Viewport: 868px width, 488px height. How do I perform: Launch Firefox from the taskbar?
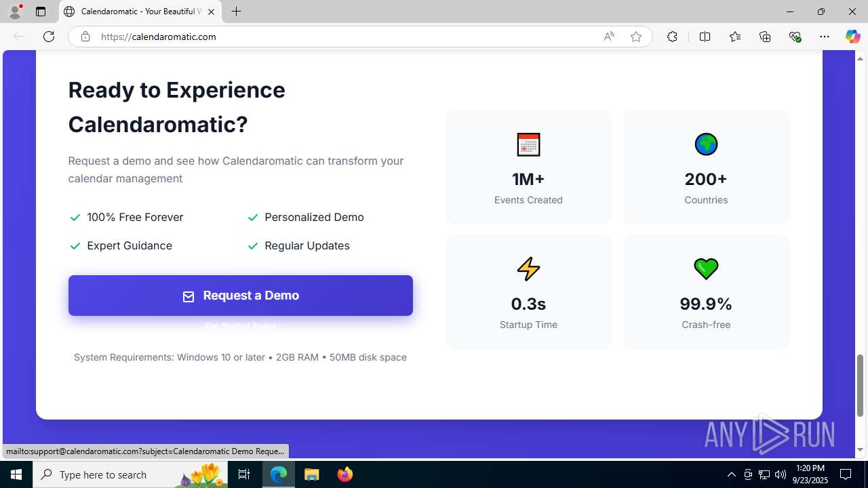[345, 474]
